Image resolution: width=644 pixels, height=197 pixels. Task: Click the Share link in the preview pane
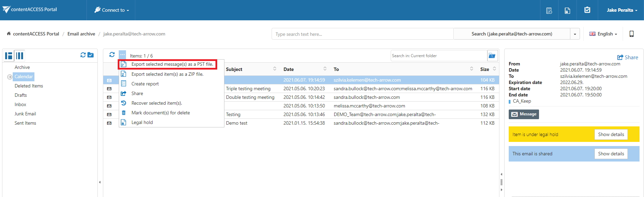point(627,58)
